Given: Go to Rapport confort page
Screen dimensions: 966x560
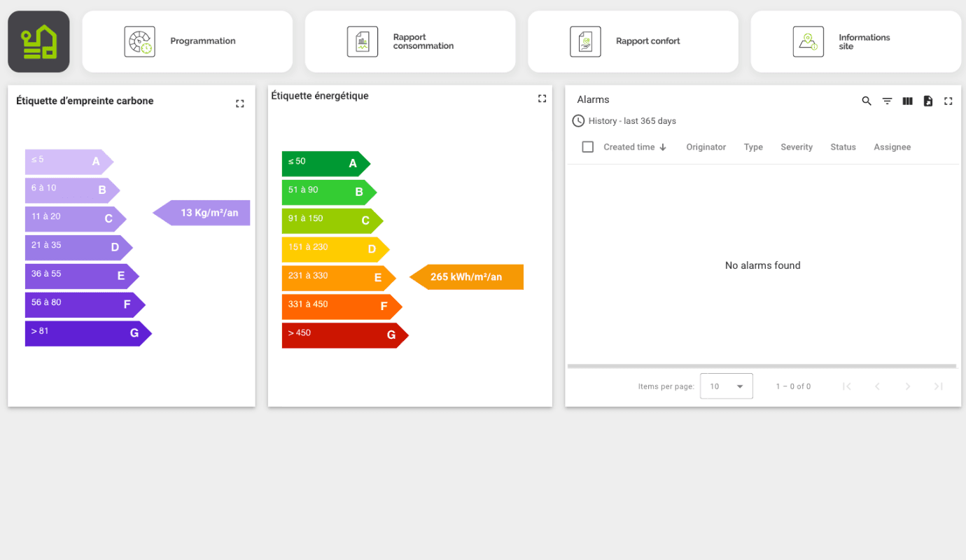Looking at the screenshot, I should (x=633, y=41).
